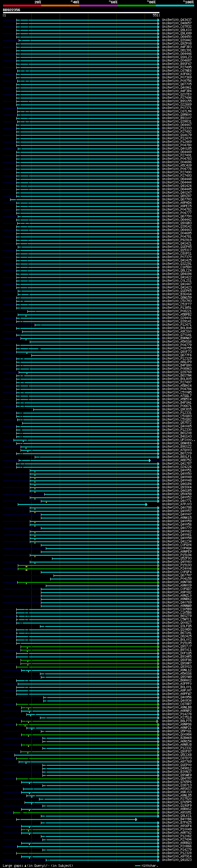Select label UniRef100_A4F3R3
This screenshot has width=197, height=868.
pos(176,47)
